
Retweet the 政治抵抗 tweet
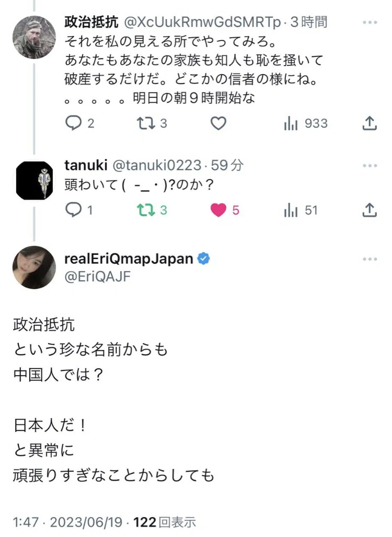(x=152, y=123)
